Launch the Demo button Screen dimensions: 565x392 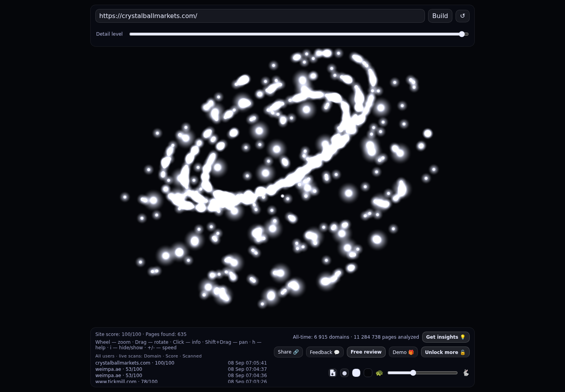(403, 352)
